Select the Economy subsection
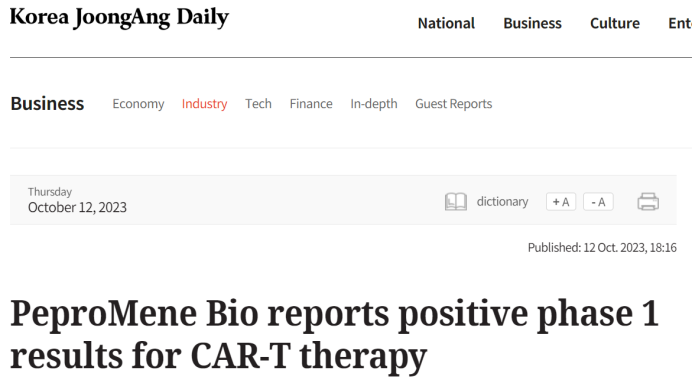This screenshot has height=380, width=692. 138,104
